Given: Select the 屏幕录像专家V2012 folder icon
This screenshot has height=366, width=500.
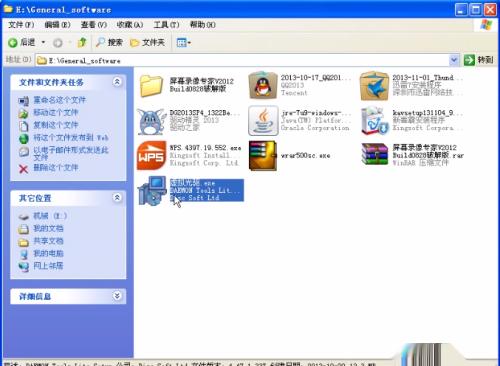Looking at the screenshot, I should (x=151, y=85).
